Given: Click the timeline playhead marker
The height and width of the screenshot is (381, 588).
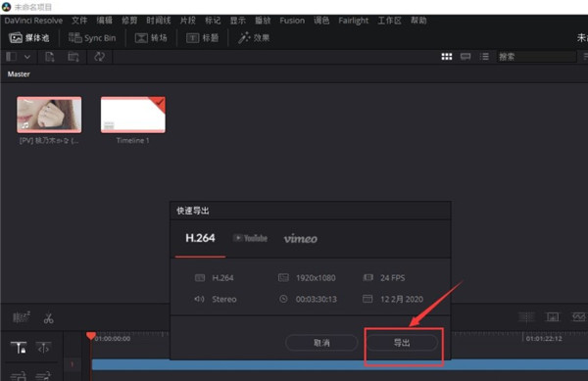Looking at the screenshot, I should point(91,335).
